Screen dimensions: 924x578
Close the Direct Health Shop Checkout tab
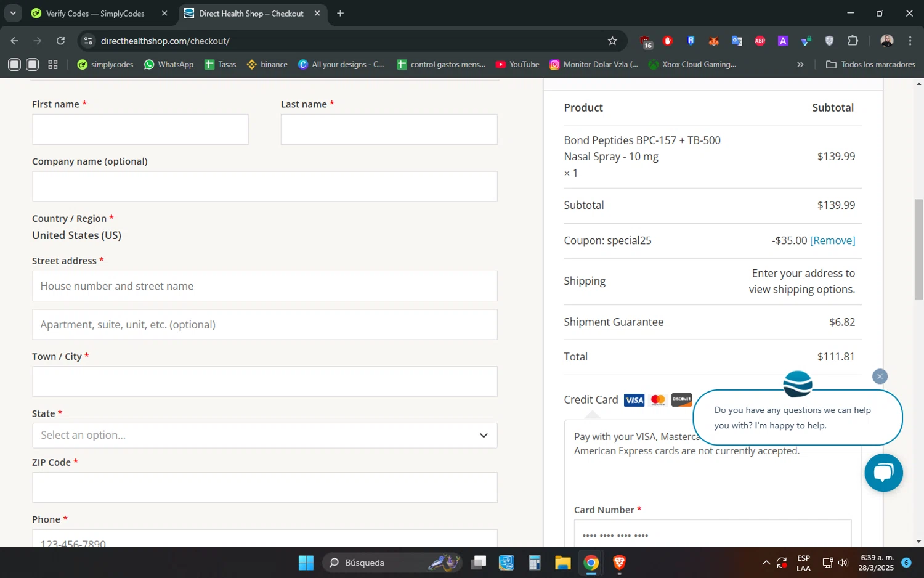[x=317, y=13]
